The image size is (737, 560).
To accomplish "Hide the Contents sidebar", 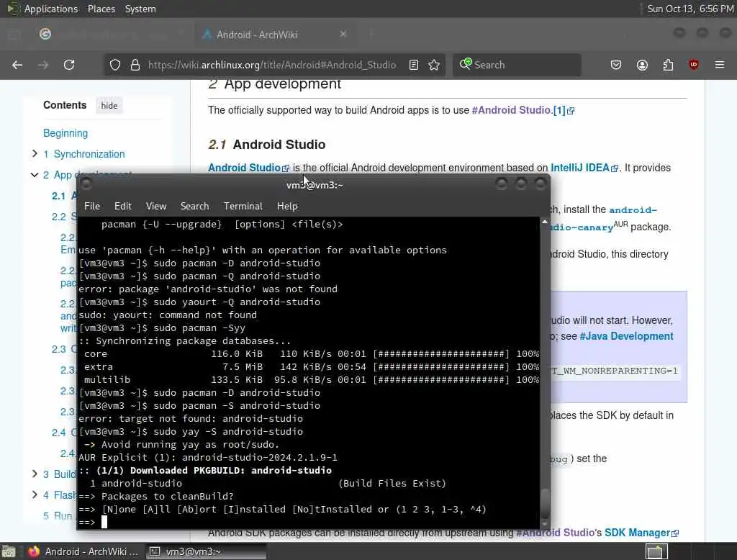I will [109, 105].
